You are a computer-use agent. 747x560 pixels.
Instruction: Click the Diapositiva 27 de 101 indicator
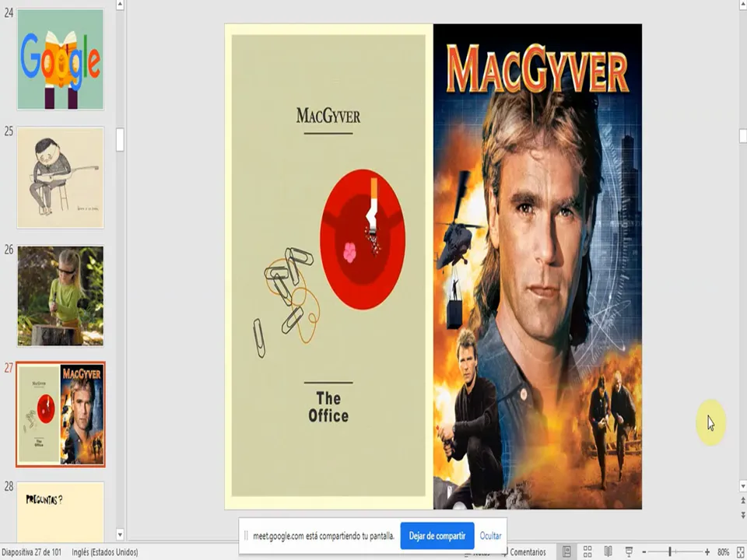coord(31,552)
